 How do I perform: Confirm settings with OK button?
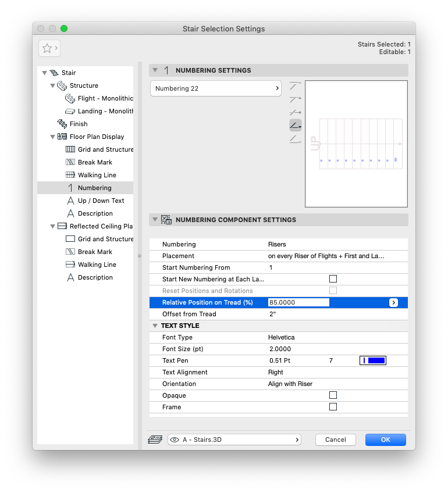click(386, 440)
